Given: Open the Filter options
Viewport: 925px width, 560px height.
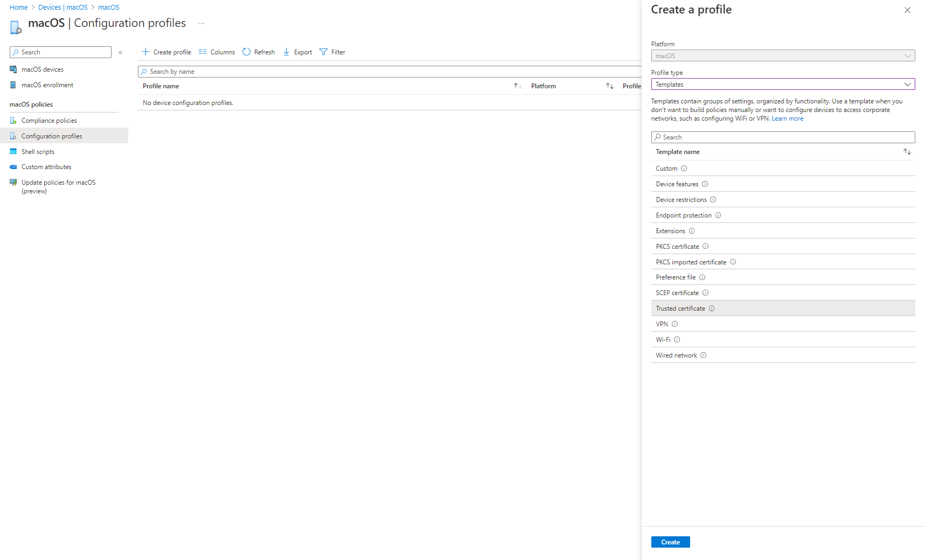Looking at the screenshot, I should click(332, 52).
